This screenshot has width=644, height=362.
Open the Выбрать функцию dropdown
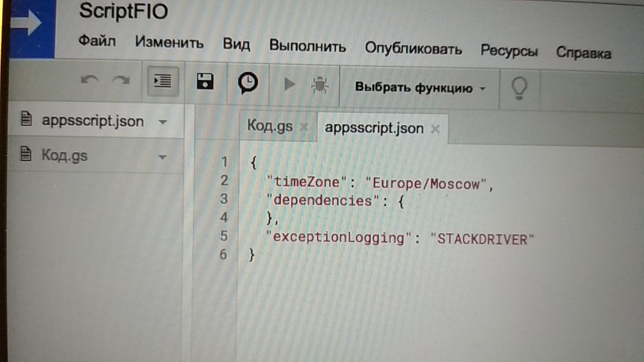(420, 88)
